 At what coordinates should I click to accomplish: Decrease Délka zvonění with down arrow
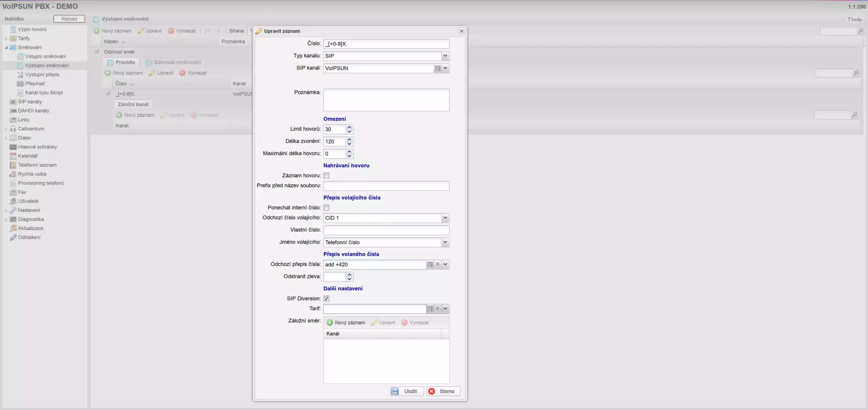pos(350,144)
